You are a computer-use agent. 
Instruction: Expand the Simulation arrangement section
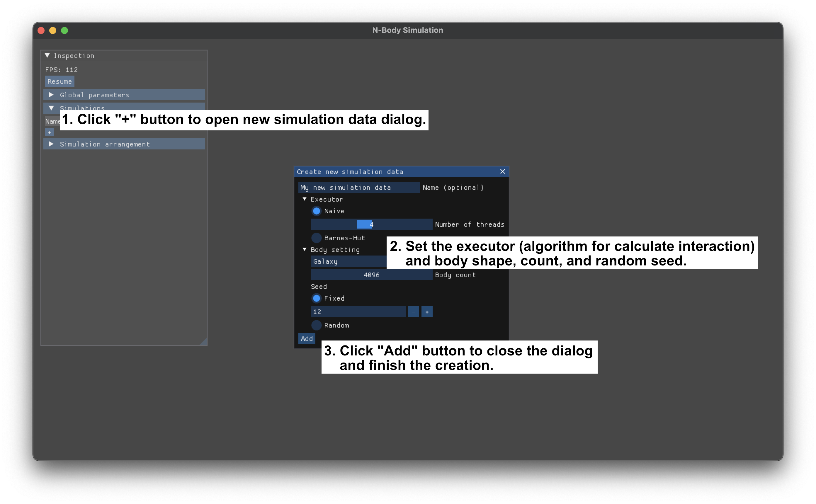pos(51,144)
